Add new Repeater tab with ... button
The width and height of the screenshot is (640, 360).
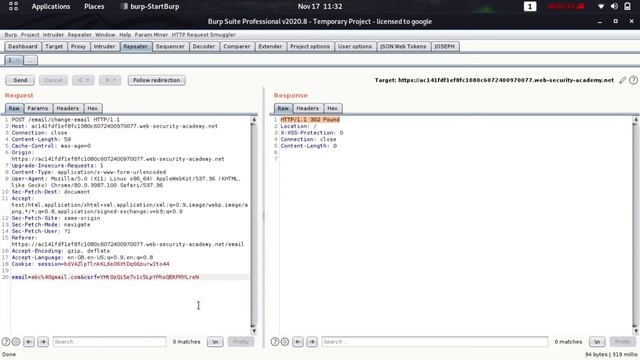tap(30, 60)
